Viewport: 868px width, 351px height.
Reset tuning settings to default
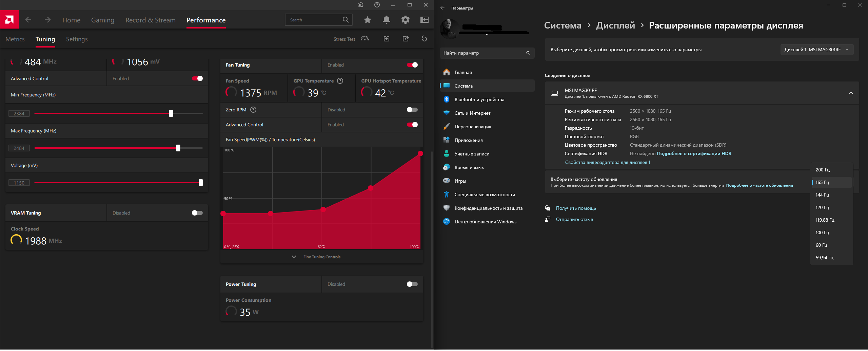[x=424, y=39]
